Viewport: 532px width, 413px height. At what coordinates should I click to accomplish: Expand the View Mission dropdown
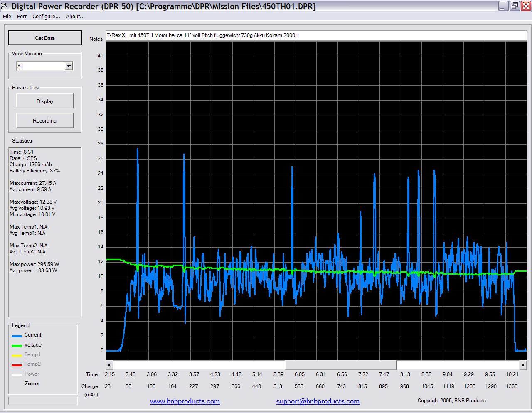(69, 66)
